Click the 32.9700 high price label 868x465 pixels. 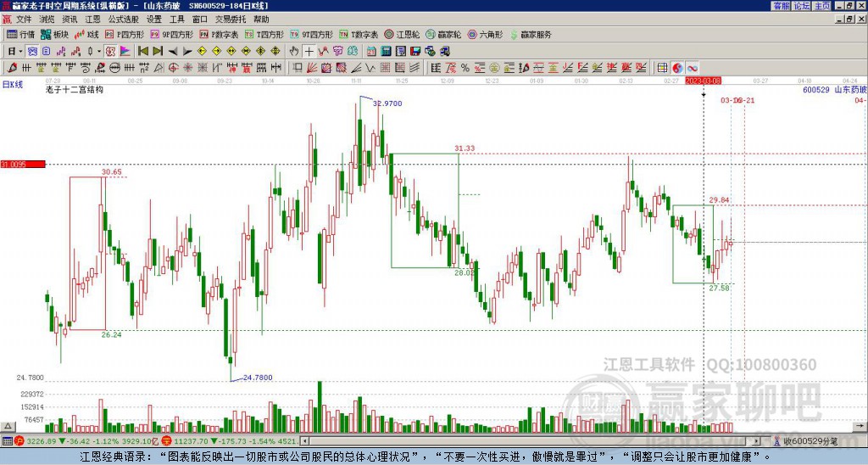coord(387,104)
